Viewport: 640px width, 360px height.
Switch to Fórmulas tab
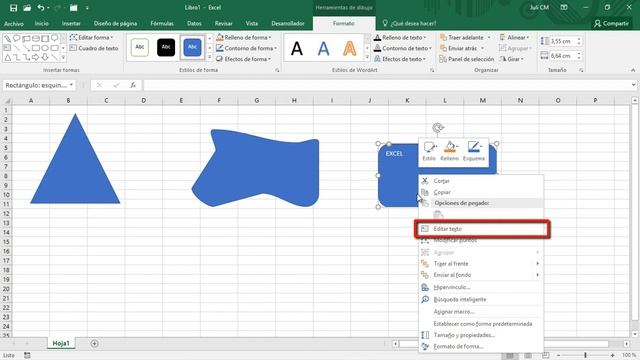coord(162,23)
